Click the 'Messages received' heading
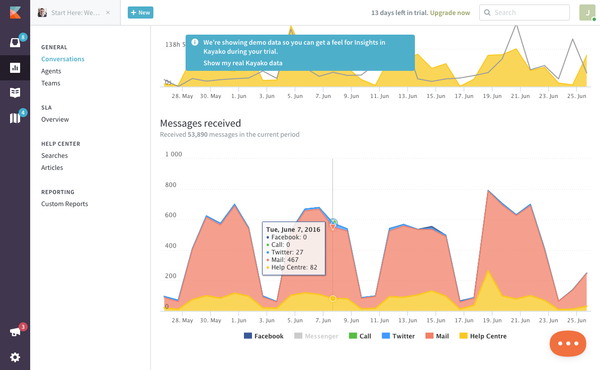 pyautogui.click(x=201, y=123)
